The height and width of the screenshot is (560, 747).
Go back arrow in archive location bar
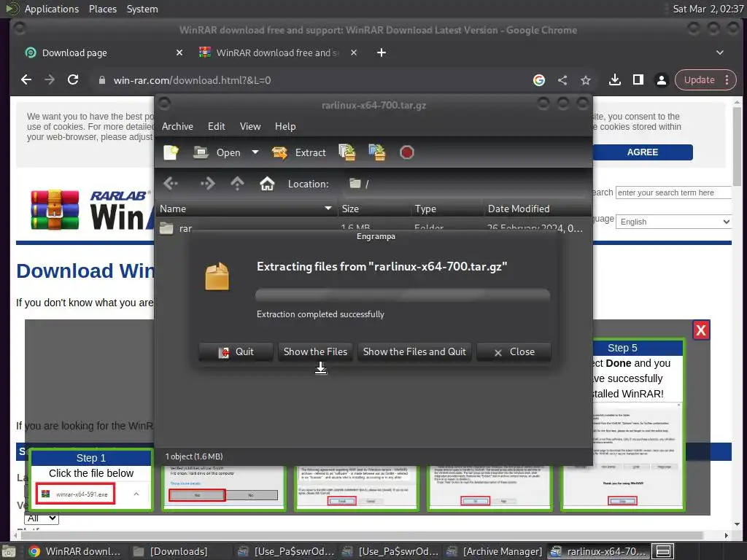171,183
